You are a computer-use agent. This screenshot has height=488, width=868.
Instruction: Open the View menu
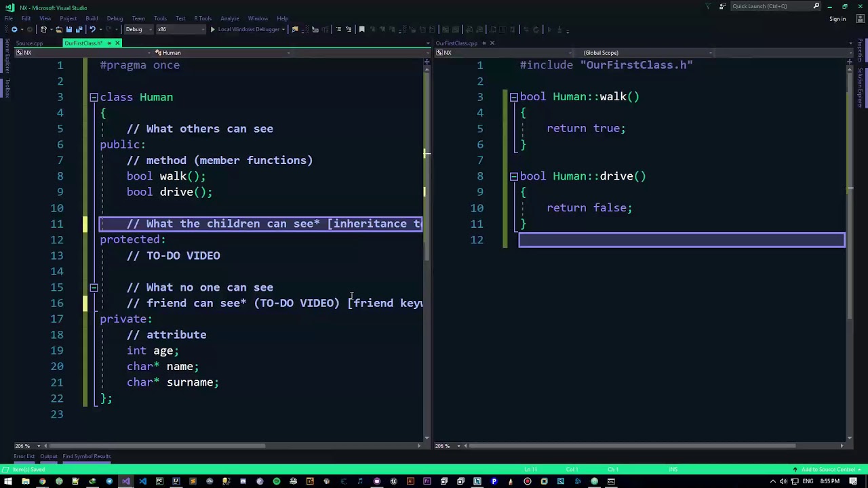(x=45, y=18)
